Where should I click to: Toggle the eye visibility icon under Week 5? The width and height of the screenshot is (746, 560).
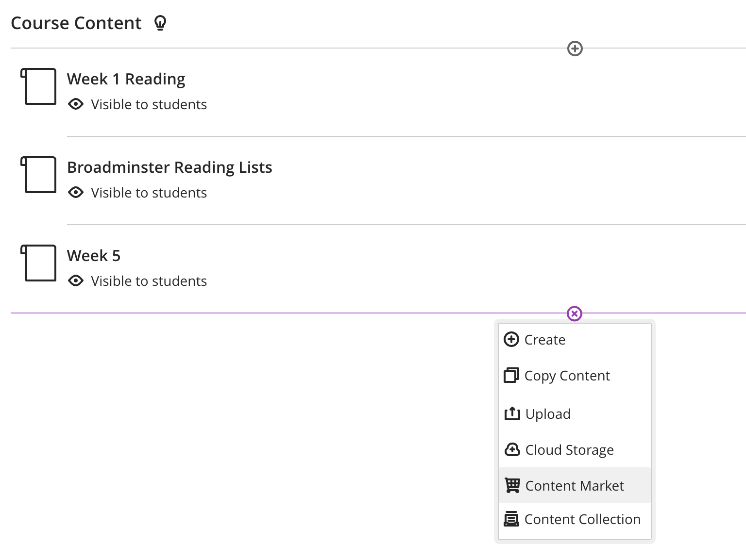click(76, 281)
